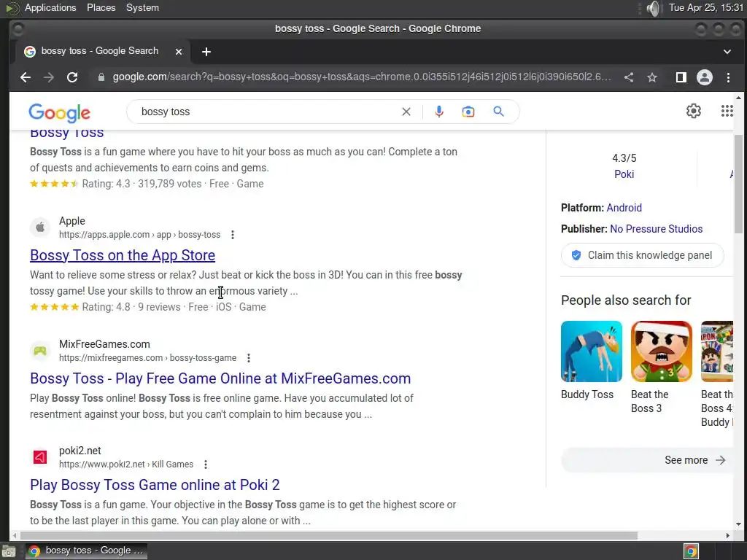
Task: Open the Places menu
Action: click(101, 8)
